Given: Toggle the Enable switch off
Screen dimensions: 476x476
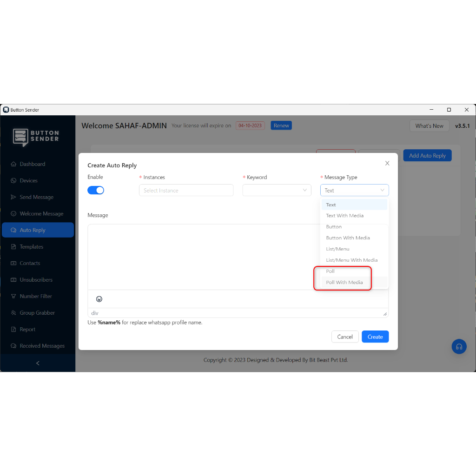Looking at the screenshot, I should [x=96, y=190].
